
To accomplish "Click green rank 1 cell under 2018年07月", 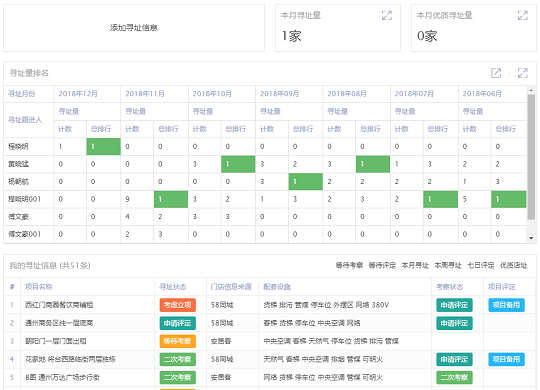I will 440,199.
